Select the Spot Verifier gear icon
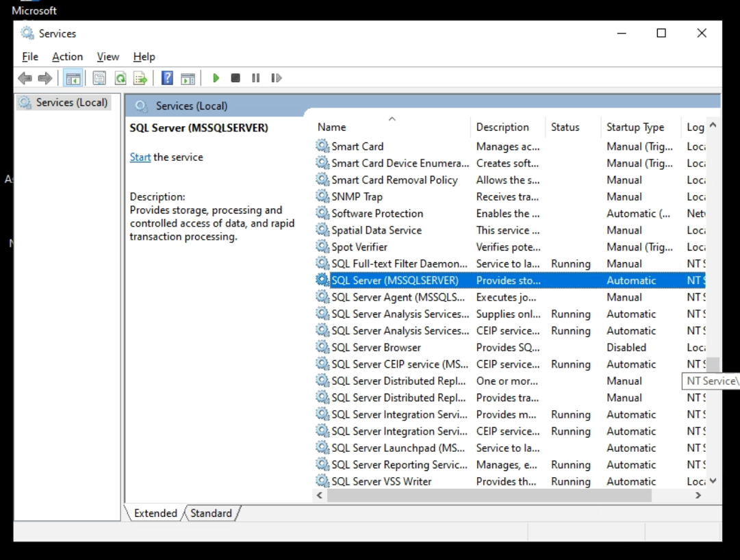 coord(322,246)
